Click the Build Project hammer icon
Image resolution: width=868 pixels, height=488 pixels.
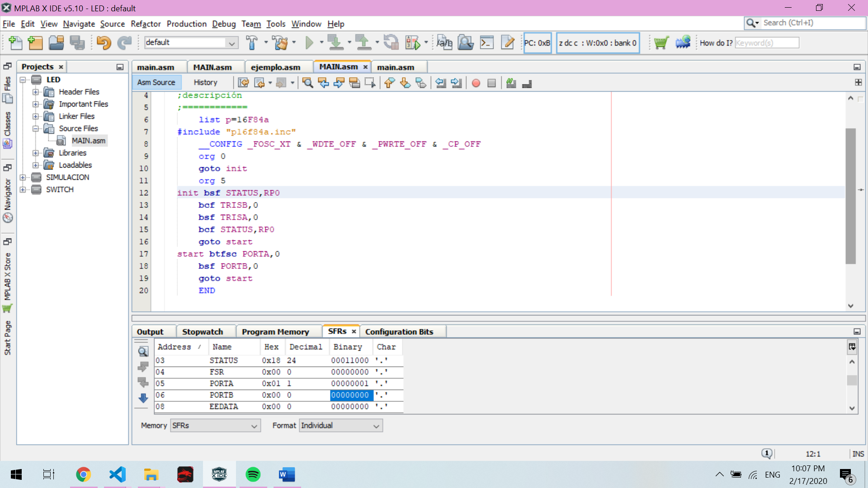click(252, 43)
